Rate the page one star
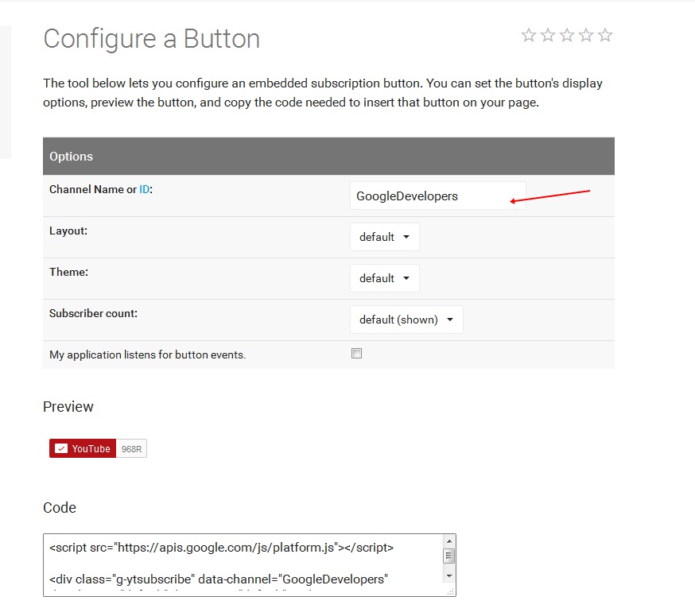 [x=529, y=35]
